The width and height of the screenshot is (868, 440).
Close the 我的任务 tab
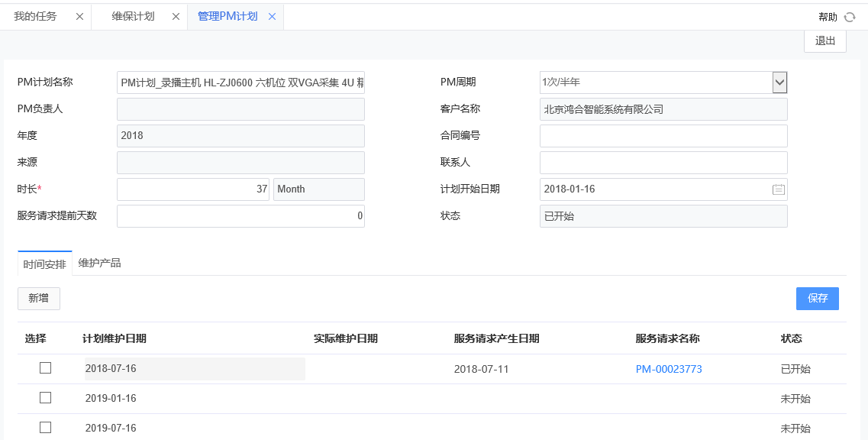pyautogui.click(x=79, y=15)
